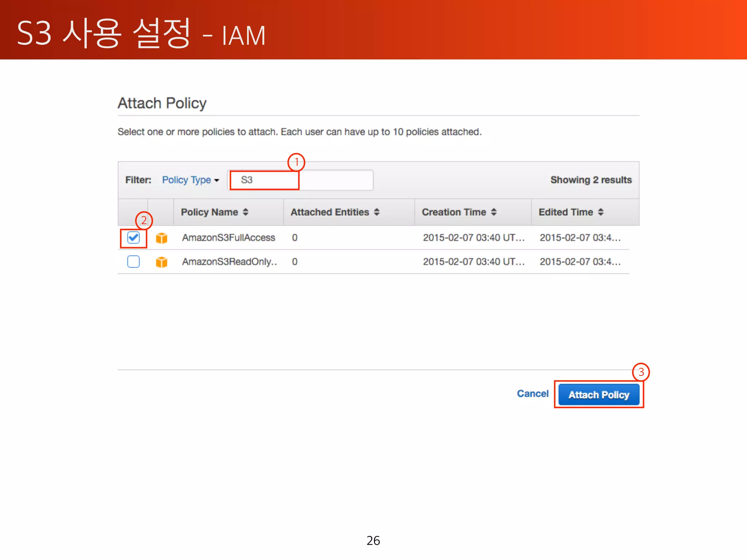Sort by Creation Time column
Screen dimensions: 747x560
[459, 212]
